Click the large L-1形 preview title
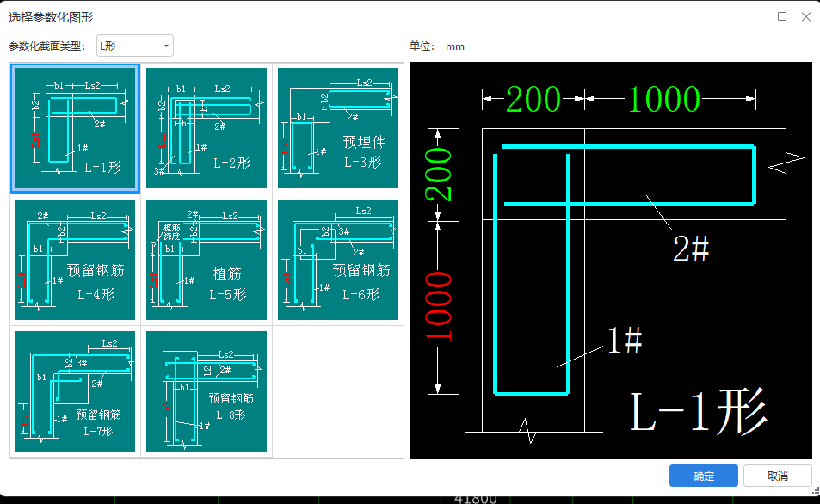820x504 pixels. [699, 412]
